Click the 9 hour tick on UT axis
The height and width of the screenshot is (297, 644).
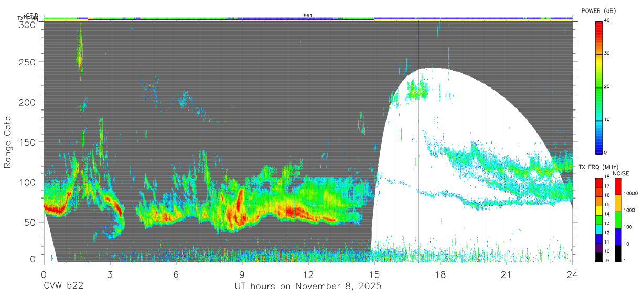[242, 274]
